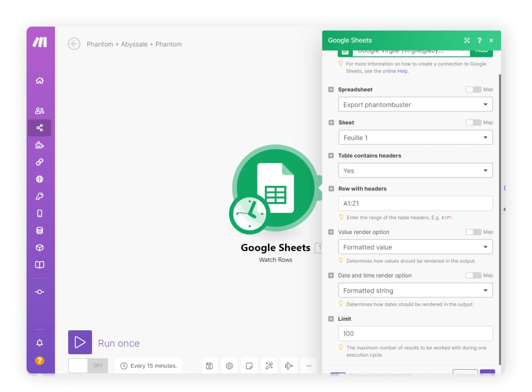Open the orange help question icon
The width and height of the screenshot is (532, 392).
click(x=40, y=361)
